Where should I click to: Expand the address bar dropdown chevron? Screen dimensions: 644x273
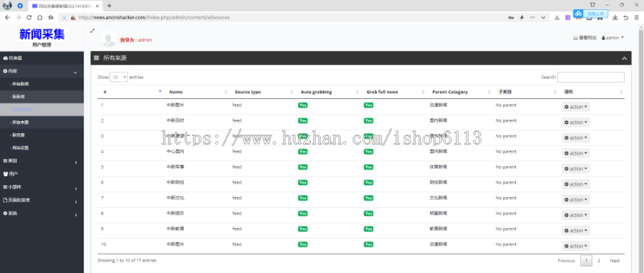pyautogui.click(x=543, y=18)
